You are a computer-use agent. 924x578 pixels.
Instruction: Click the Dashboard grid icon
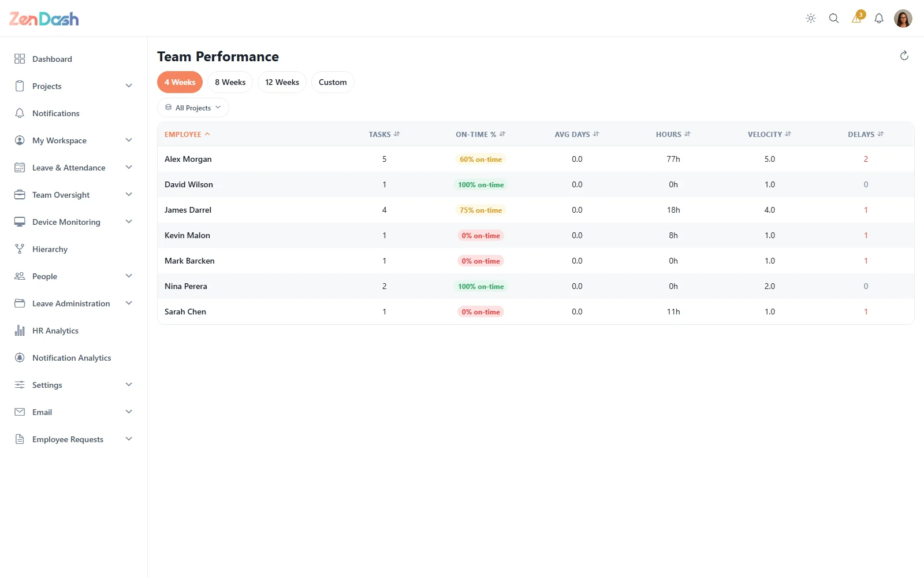click(20, 59)
